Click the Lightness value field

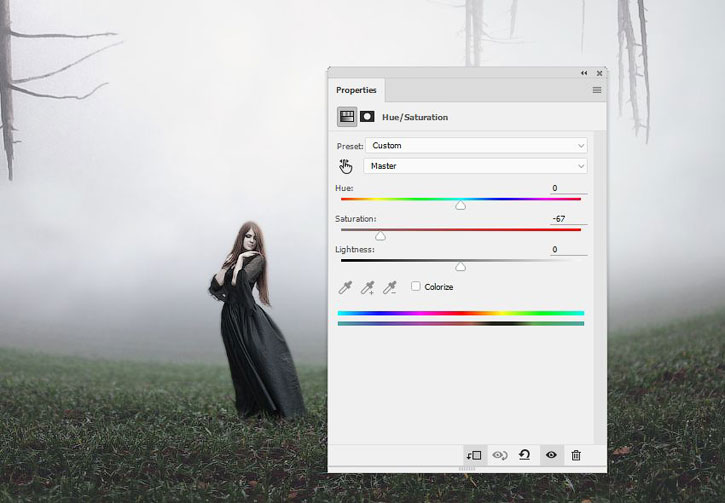point(568,250)
